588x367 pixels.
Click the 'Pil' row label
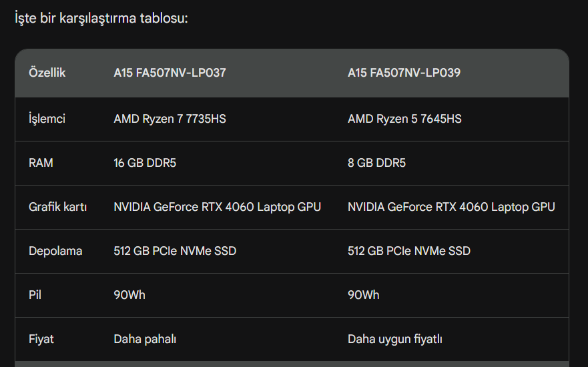coord(35,295)
